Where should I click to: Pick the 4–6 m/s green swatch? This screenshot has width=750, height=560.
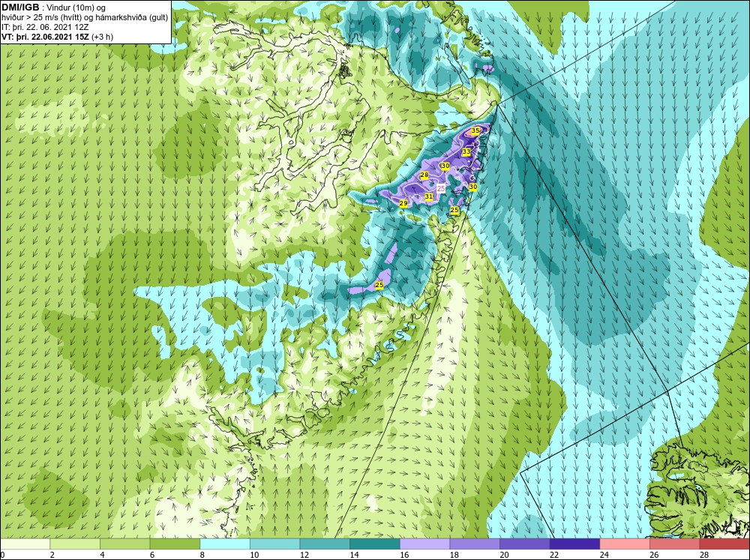click(124, 544)
